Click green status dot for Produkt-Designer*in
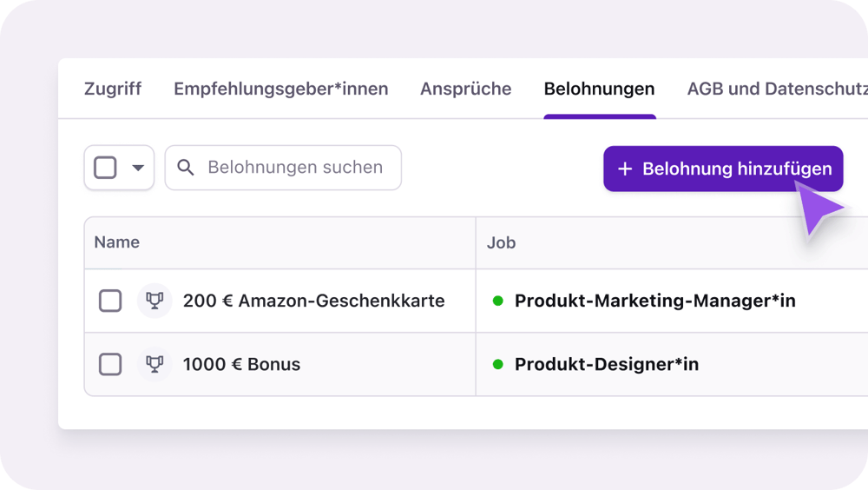Viewport: 868px width, 490px height. point(498,364)
